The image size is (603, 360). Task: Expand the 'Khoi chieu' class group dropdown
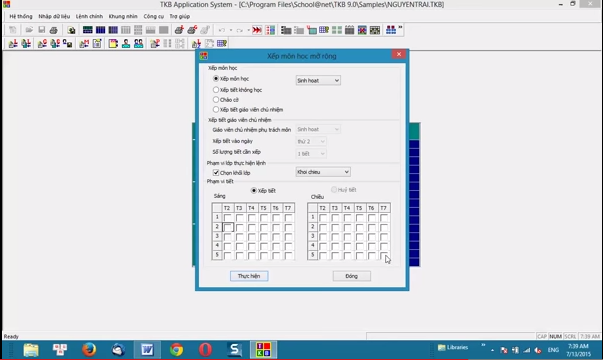point(323,172)
